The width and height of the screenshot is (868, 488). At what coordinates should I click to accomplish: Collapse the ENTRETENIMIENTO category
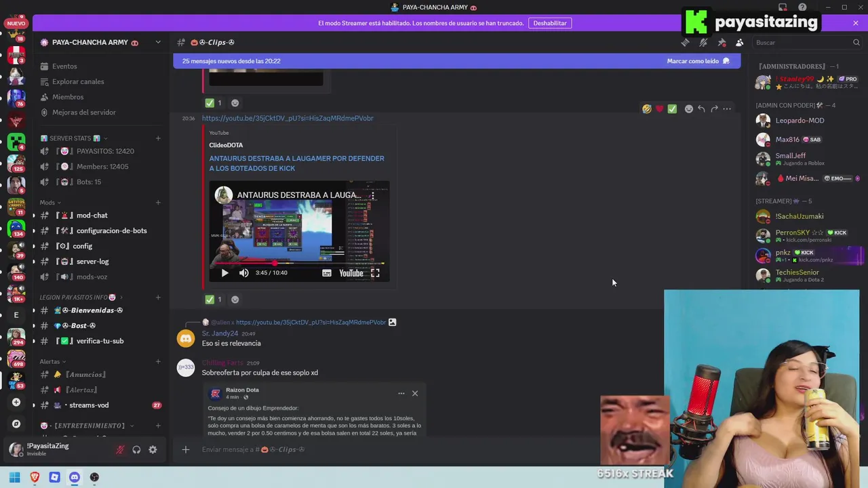point(87,426)
